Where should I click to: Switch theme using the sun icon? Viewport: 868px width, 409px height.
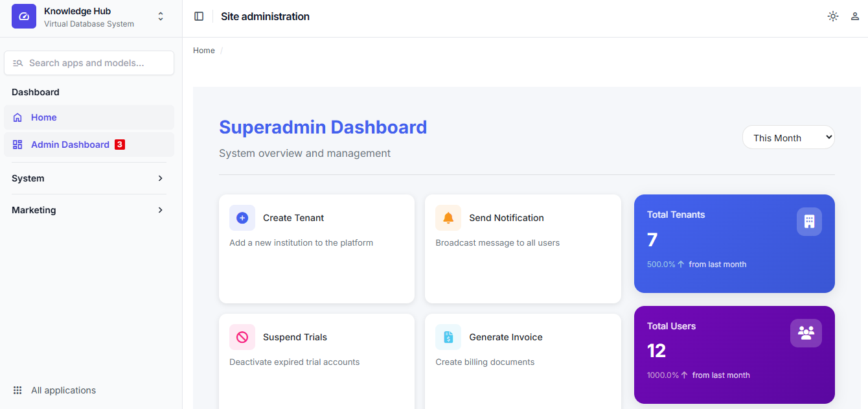(833, 16)
